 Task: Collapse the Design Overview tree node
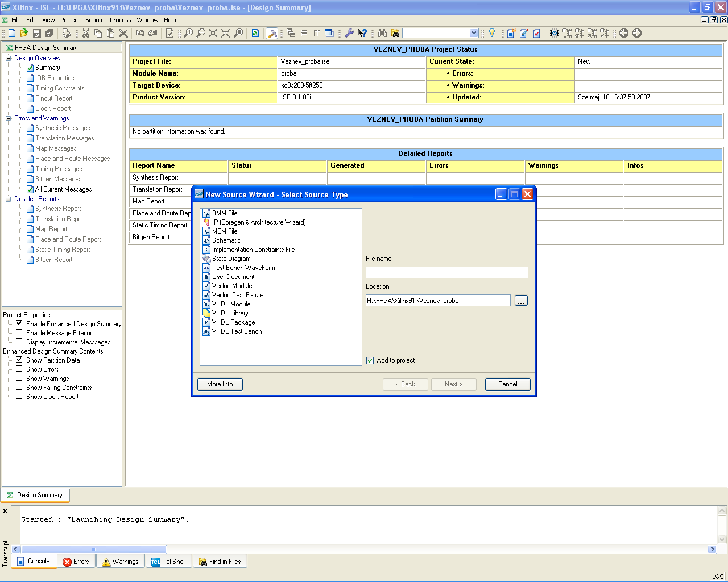tap(9, 58)
